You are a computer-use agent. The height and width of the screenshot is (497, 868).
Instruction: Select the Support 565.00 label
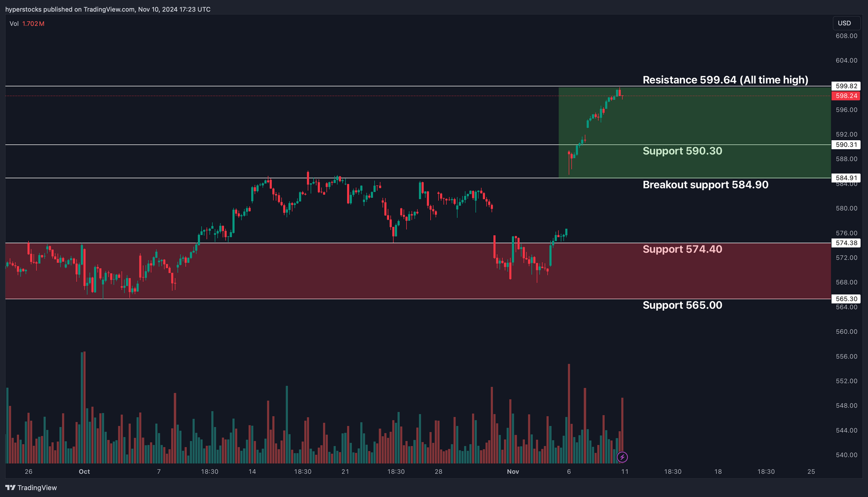[682, 305]
